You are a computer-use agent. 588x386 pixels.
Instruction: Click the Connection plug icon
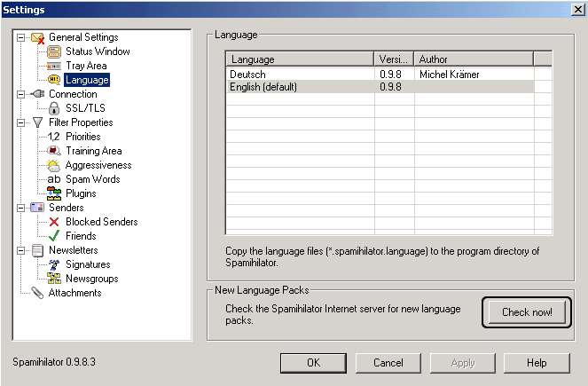point(37,94)
